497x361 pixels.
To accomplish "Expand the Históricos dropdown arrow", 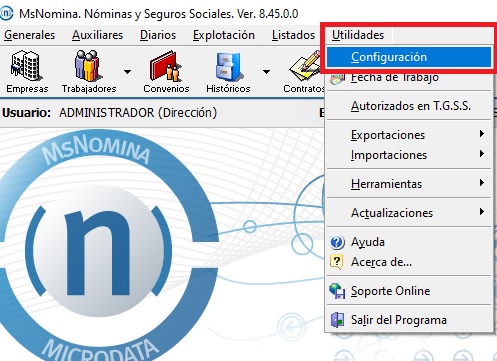I will [x=266, y=72].
